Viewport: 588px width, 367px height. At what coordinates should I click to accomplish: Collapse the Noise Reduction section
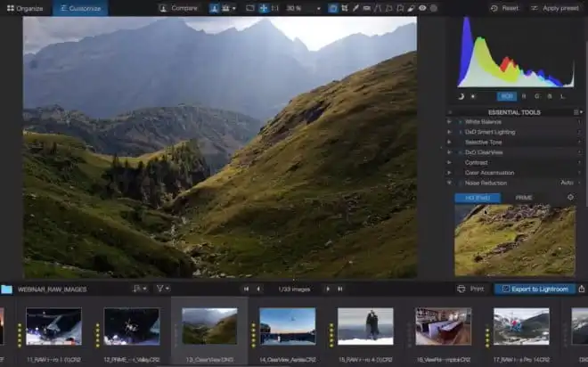pyautogui.click(x=449, y=183)
